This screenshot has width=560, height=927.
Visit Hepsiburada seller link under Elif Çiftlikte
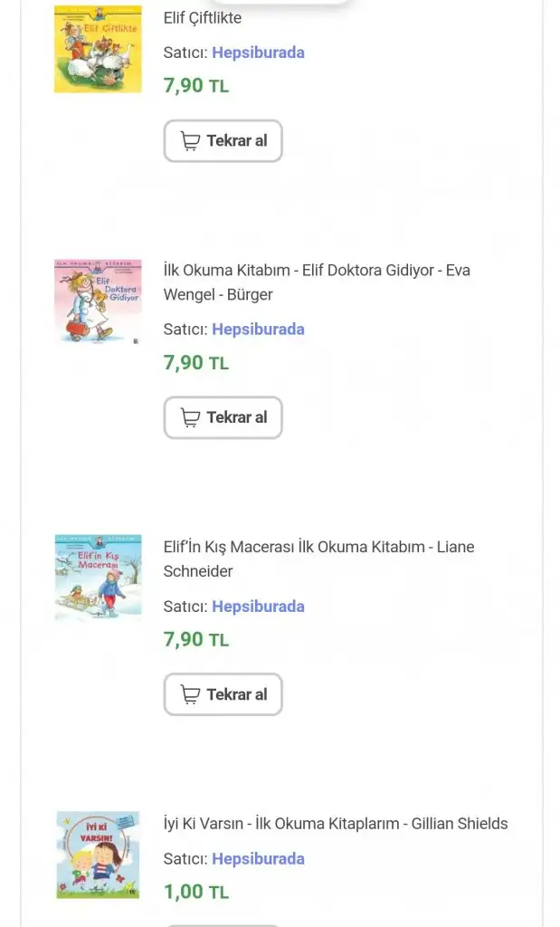click(x=258, y=53)
